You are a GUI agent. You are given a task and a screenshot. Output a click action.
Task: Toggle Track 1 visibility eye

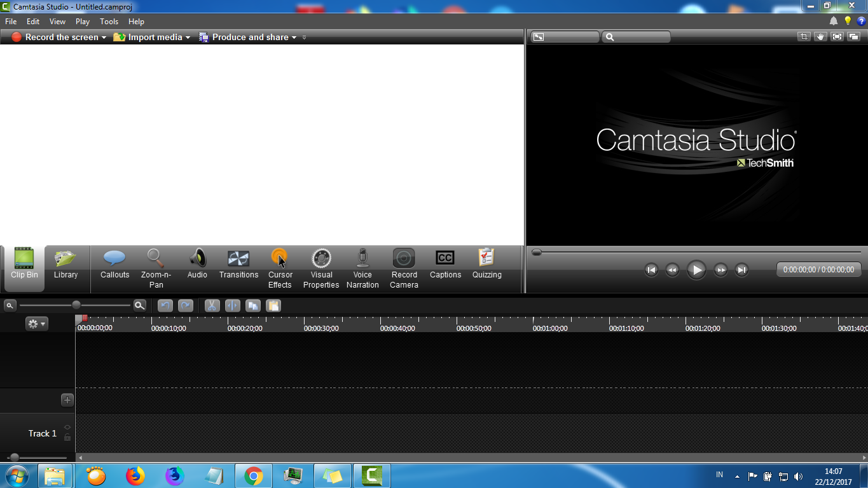click(x=67, y=427)
